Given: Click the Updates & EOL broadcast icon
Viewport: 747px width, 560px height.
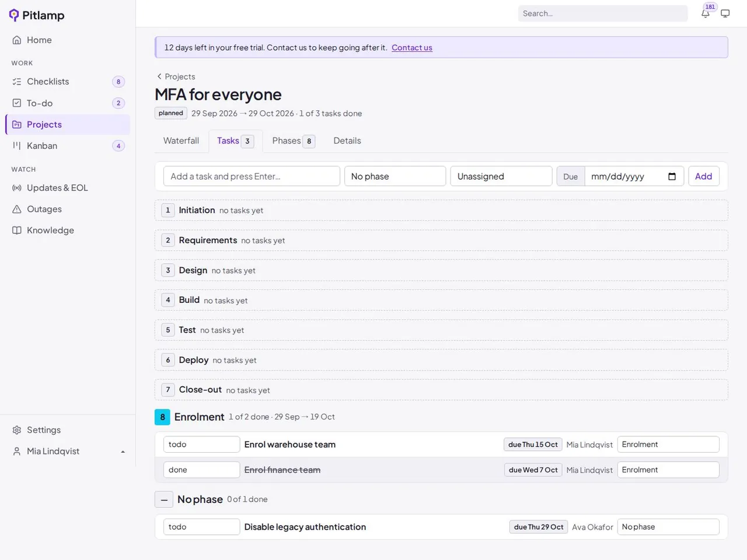Looking at the screenshot, I should click(x=17, y=188).
